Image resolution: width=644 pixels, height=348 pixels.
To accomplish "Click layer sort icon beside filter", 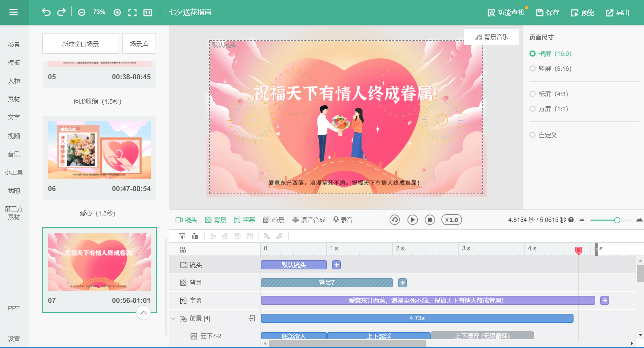I will click(195, 236).
